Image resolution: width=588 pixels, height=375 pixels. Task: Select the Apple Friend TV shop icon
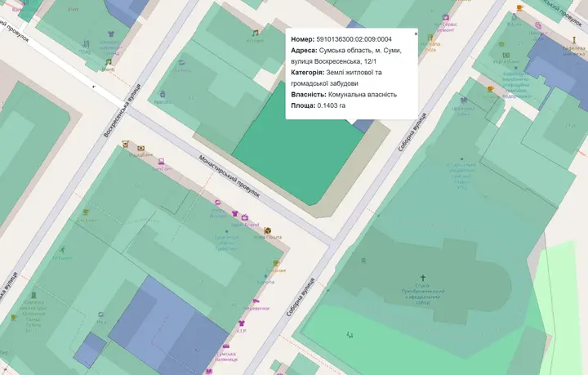pyautogui.click(x=245, y=217)
